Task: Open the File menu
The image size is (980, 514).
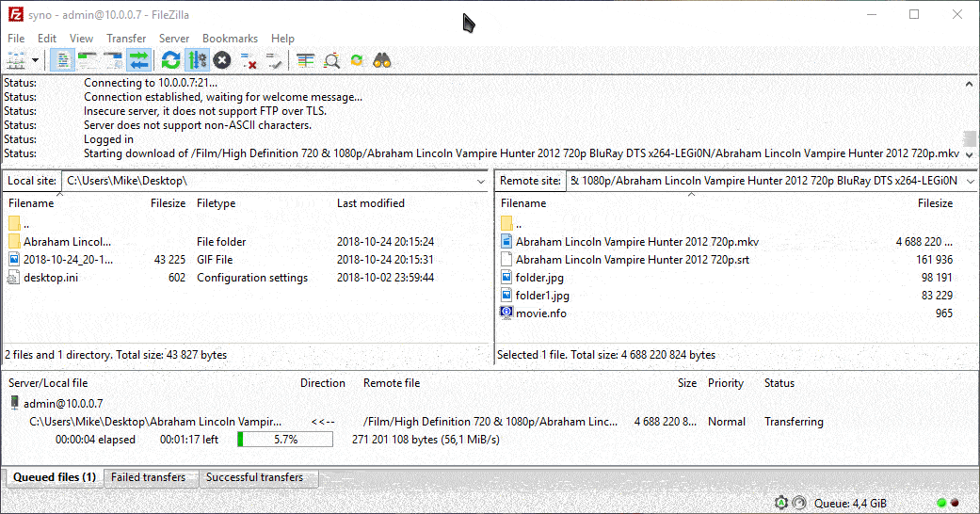Action: point(16,39)
